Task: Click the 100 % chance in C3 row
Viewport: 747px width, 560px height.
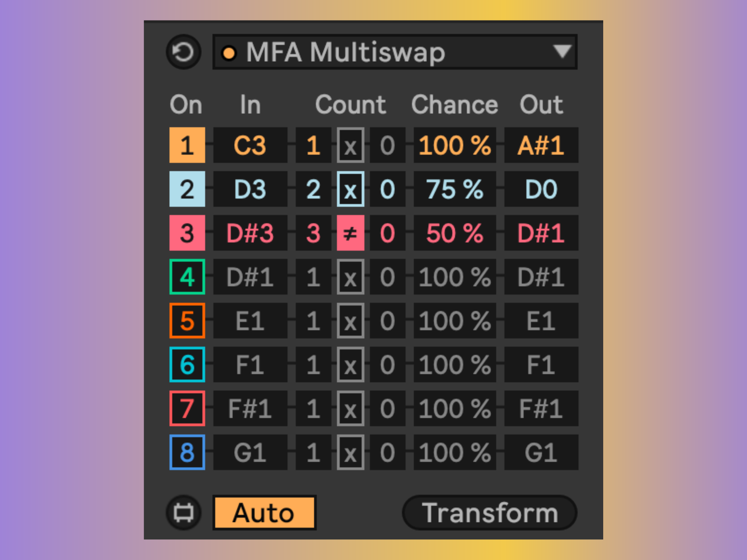Action: 455,145
